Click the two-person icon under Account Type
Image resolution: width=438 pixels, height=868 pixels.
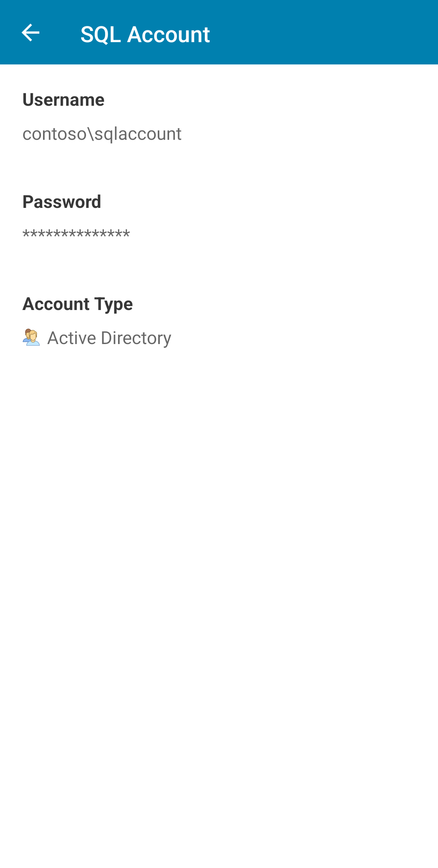click(x=31, y=337)
